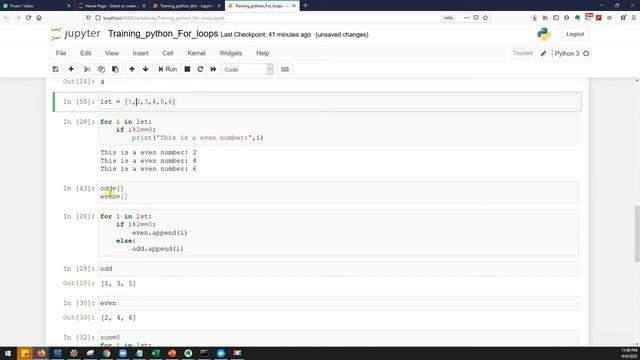The image size is (640, 360).
Task: Open the Widgets menu
Action: tap(231, 53)
